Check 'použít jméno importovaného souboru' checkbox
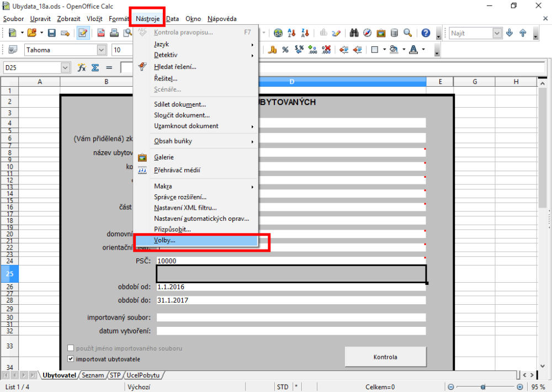This screenshot has width=552, height=392. click(x=71, y=348)
